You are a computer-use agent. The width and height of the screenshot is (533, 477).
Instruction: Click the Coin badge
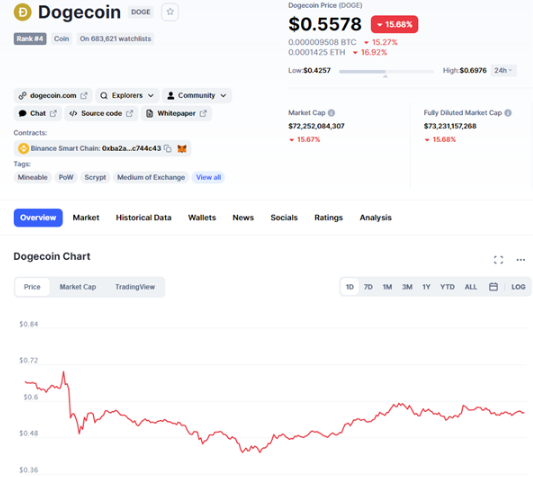pyautogui.click(x=62, y=39)
